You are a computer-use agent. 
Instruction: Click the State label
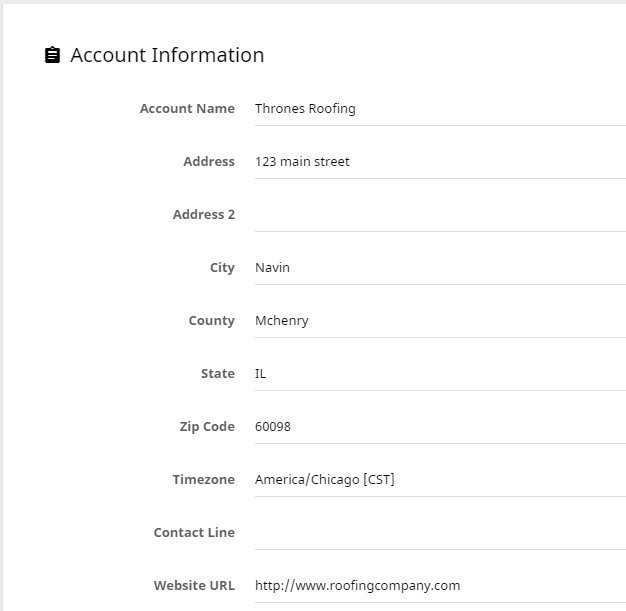click(218, 374)
